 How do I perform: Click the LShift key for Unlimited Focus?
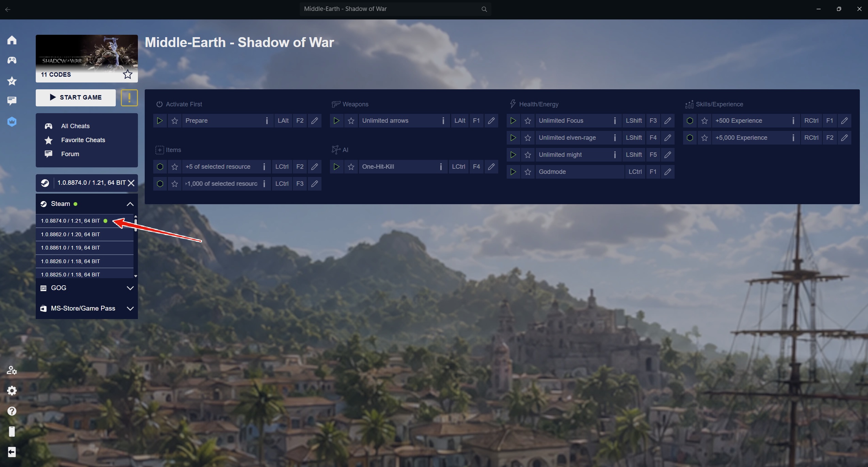(x=634, y=121)
